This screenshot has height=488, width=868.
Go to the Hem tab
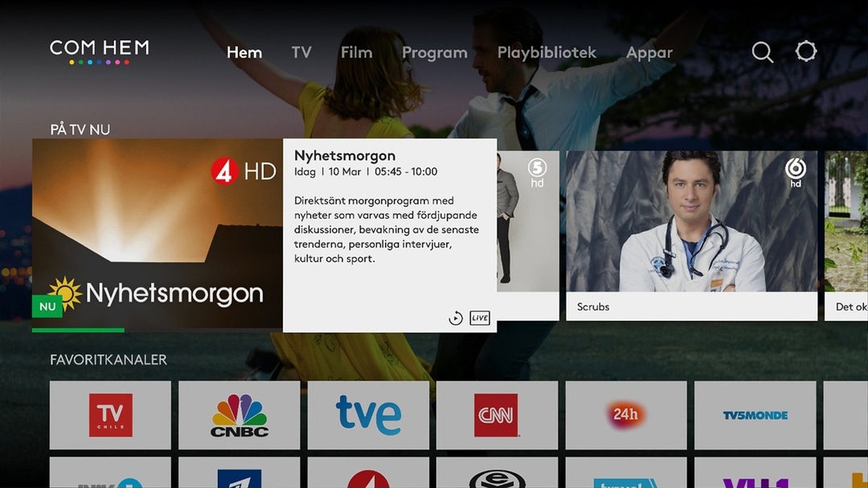click(244, 52)
